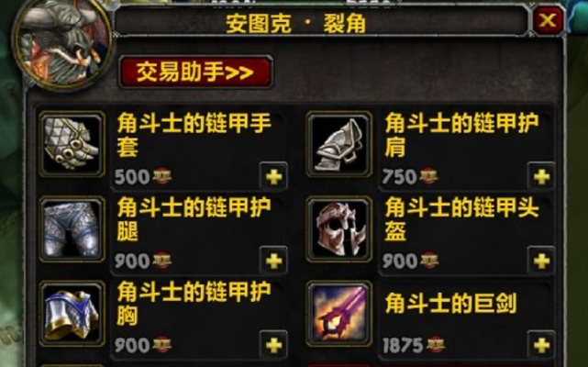The height and width of the screenshot is (367, 588).
Task: Select the chain chestpiece icon (角斗士的链甲护胸)
Action: pyautogui.click(x=72, y=314)
